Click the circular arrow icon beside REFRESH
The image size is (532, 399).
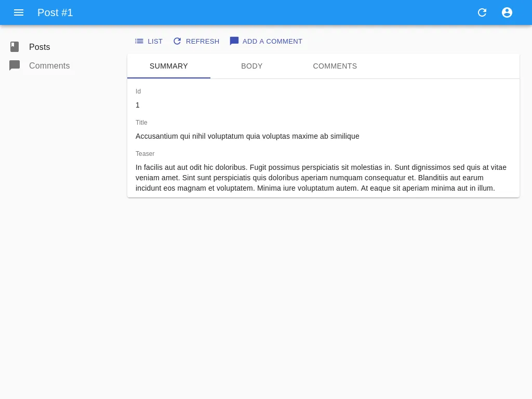(x=177, y=41)
